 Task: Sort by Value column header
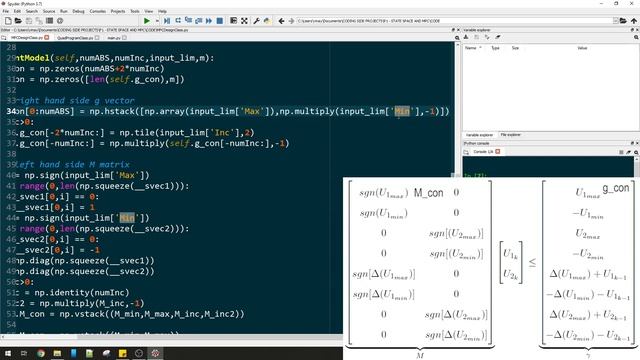point(582,48)
